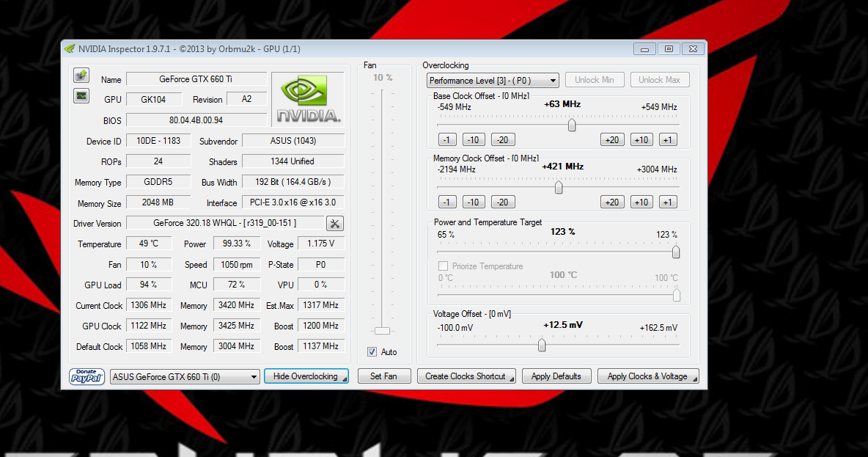Click Apply Clocks & Voltage button
This screenshot has width=868, height=457.
point(647,376)
